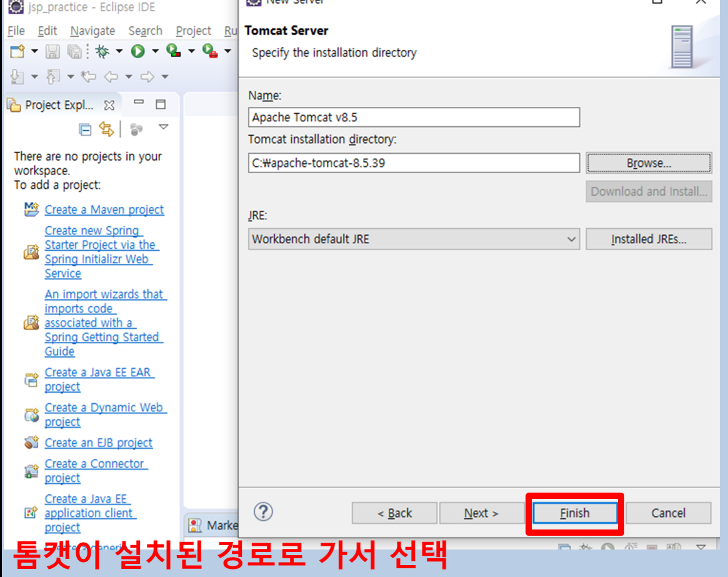
Task: Click Create a Java EE EAR project link
Action: click(99, 379)
